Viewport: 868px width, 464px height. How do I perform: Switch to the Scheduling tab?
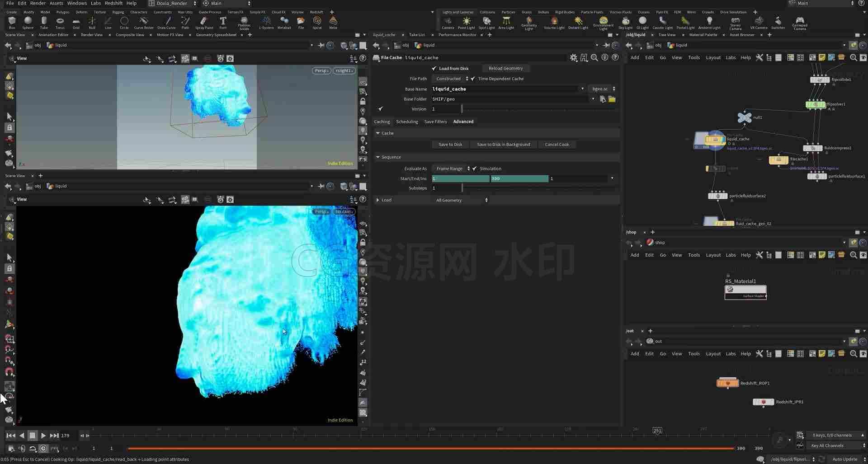[x=407, y=122]
